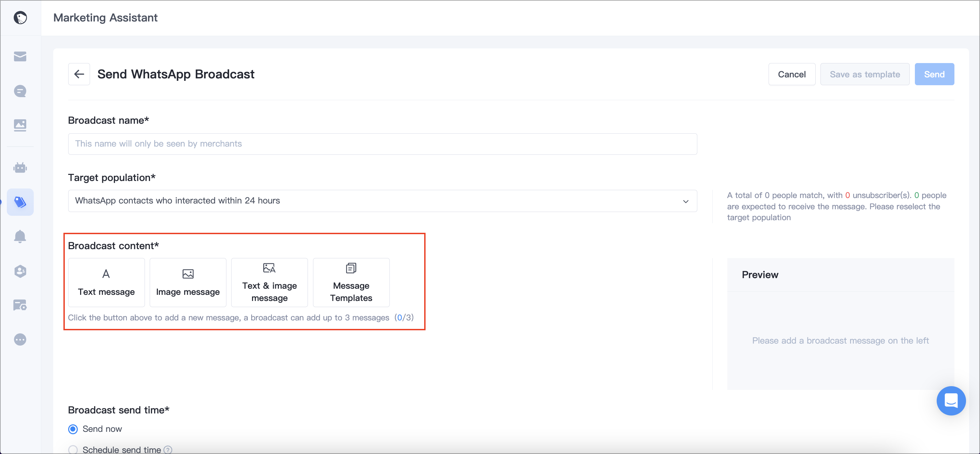
Task: Add a Text message
Action: coord(106,283)
